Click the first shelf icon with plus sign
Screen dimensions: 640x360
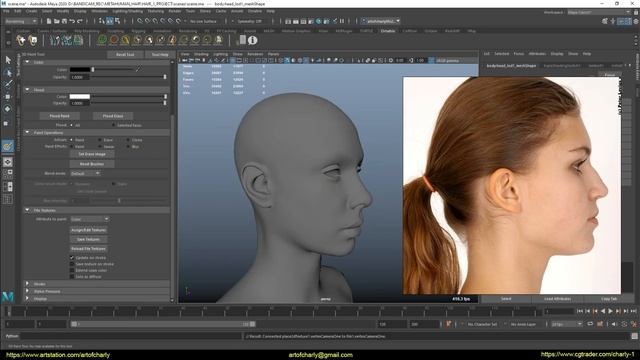pos(21,40)
